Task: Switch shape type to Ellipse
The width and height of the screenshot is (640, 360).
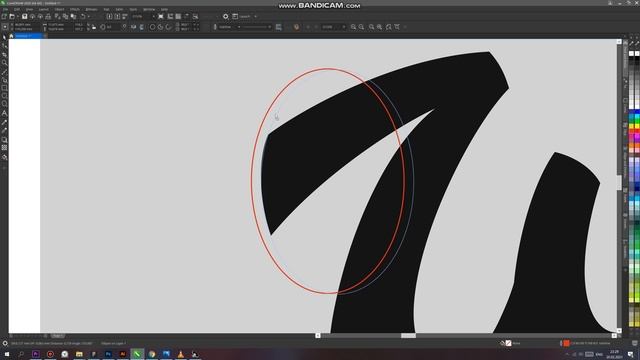Action: point(152,27)
